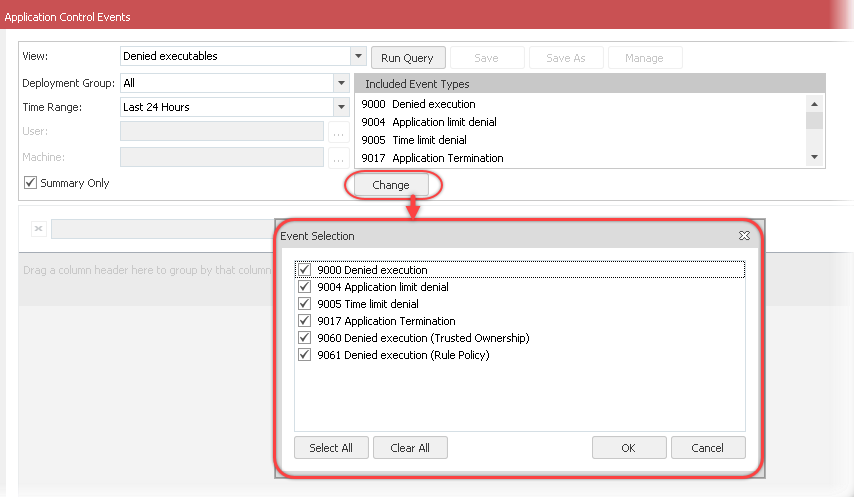The width and height of the screenshot is (854, 497).
Task: Toggle 9061 Denied execution (Rule Policy)
Action: (x=305, y=355)
